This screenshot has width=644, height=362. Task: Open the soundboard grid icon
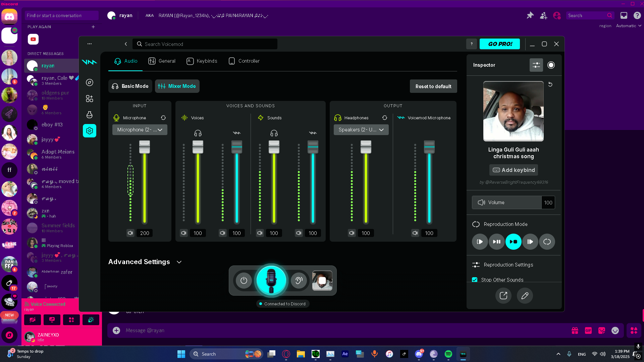click(90, 99)
